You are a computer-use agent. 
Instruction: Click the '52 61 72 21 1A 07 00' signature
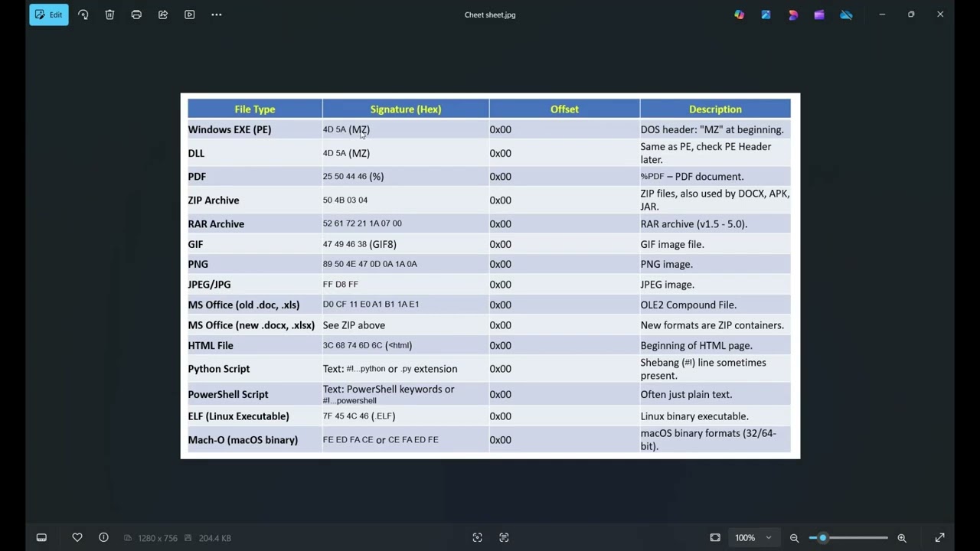tap(362, 223)
